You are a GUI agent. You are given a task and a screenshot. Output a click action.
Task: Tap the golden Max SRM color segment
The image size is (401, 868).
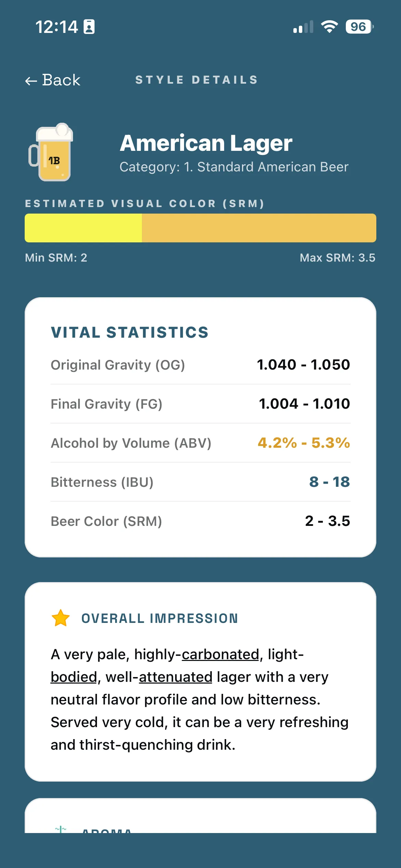(x=259, y=228)
